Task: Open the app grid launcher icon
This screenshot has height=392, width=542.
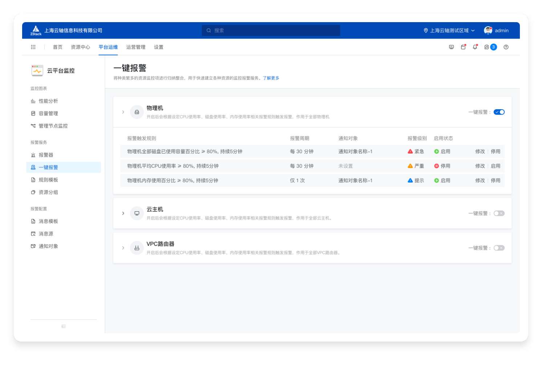Action: click(33, 47)
